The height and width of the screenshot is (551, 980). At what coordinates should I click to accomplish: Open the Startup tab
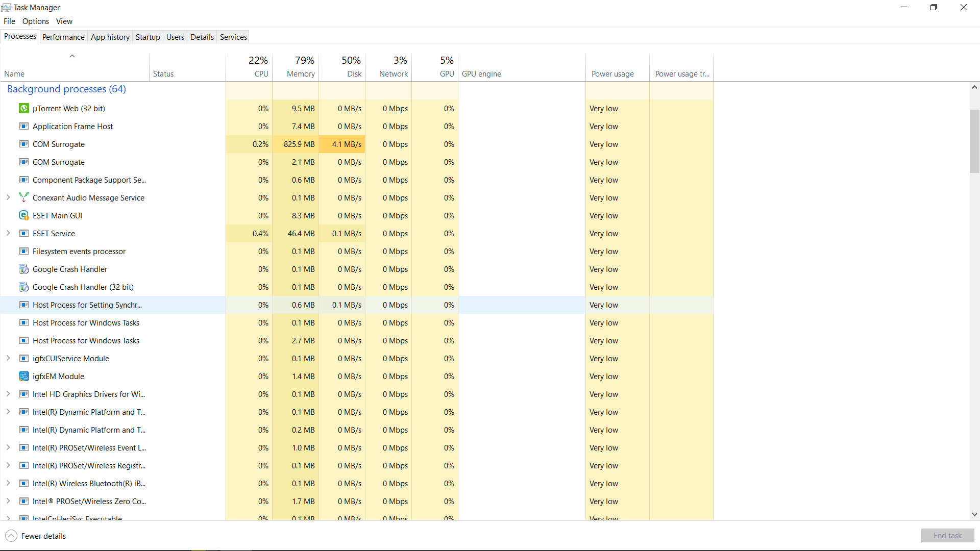[148, 37]
